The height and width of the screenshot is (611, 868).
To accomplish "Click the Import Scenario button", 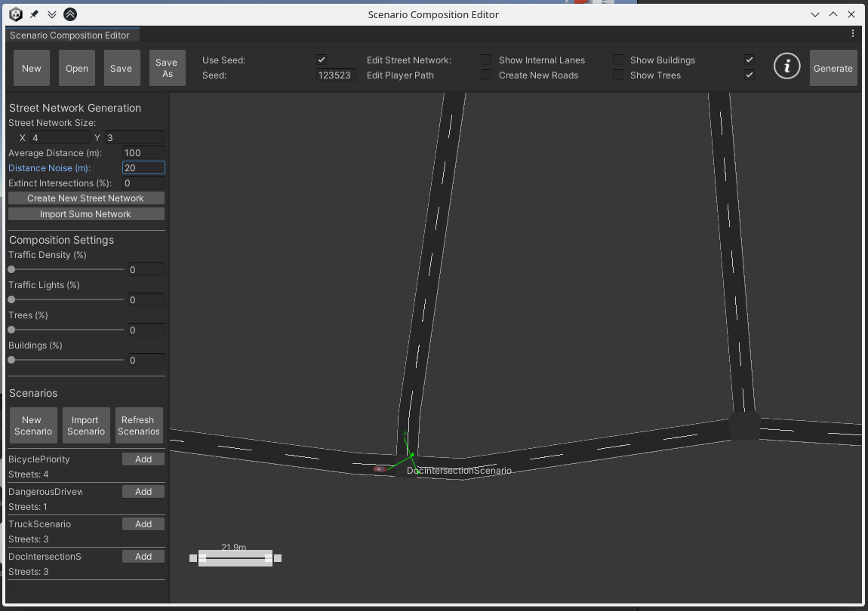I will [86, 425].
